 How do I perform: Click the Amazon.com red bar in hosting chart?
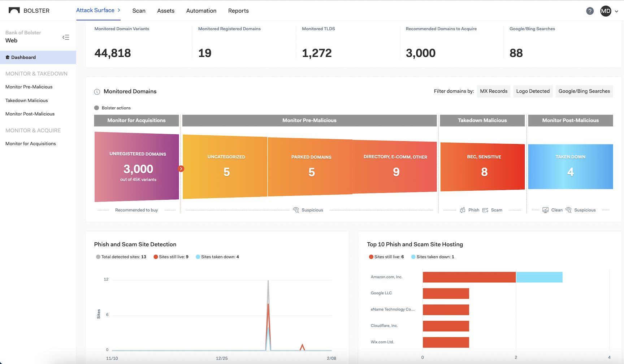[469, 277]
